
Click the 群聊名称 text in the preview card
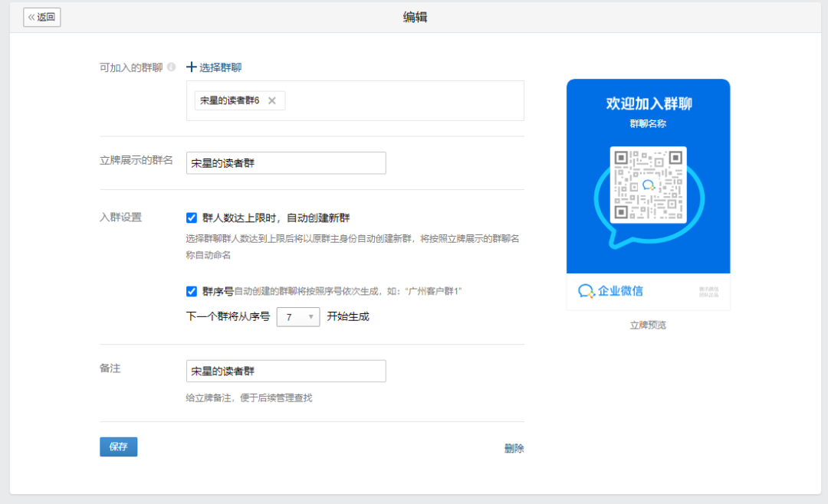[648, 123]
